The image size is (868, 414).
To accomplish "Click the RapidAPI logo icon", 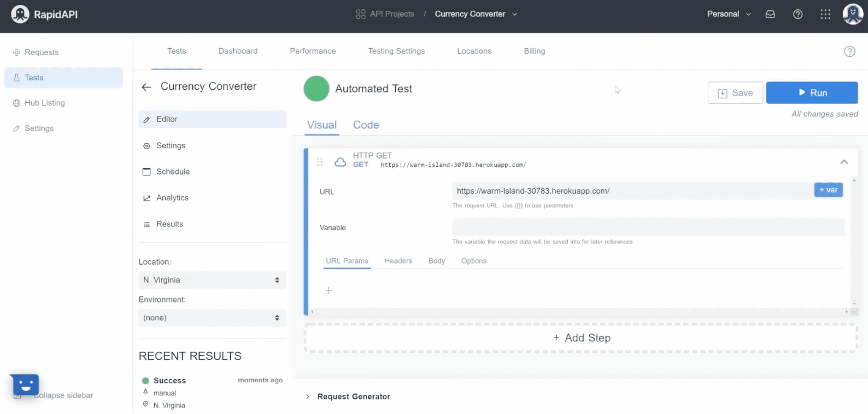I will click(20, 14).
